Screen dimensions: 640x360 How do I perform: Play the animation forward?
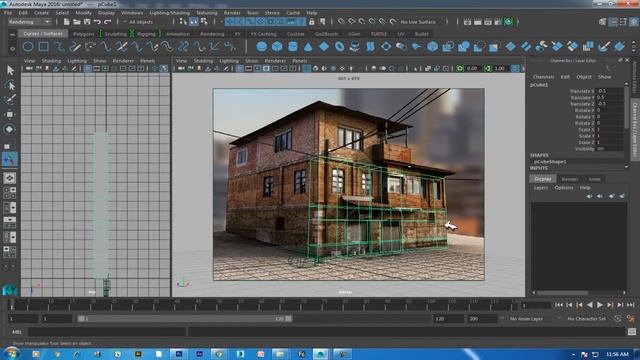(x=600, y=305)
